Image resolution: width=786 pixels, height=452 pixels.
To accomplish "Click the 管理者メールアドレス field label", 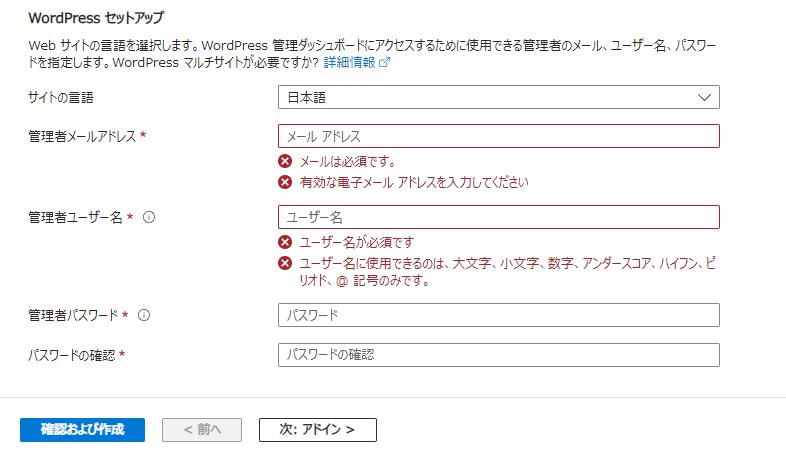I will click(x=82, y=136).
